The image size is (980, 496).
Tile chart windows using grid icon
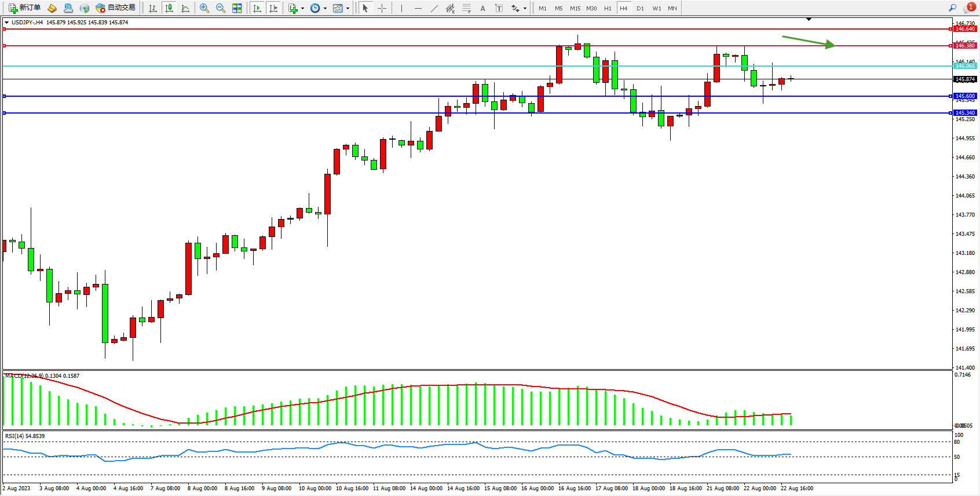237,8
